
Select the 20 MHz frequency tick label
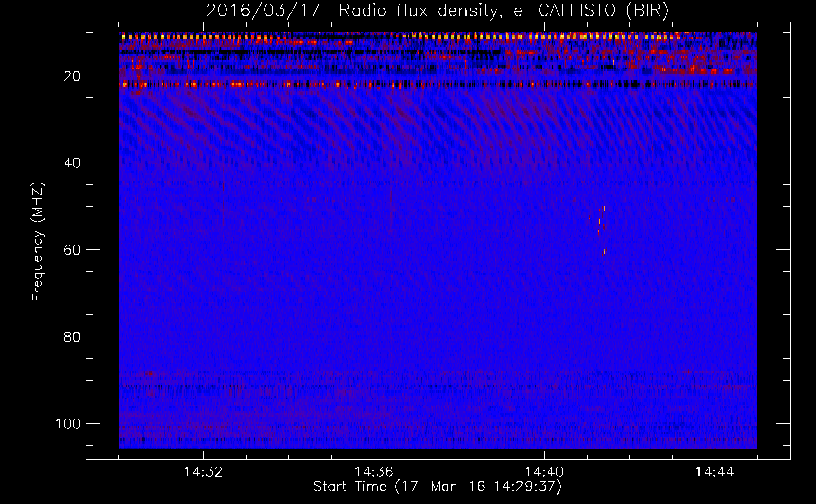(72, 76)
